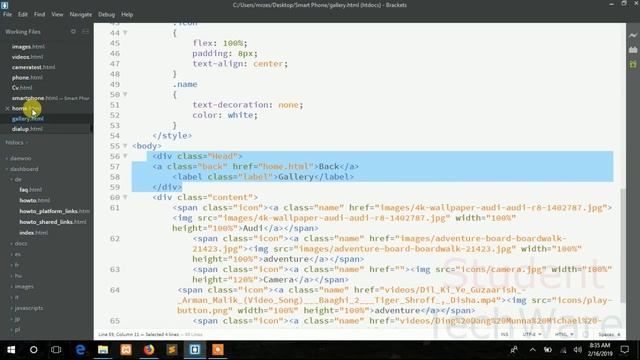Open howto.html in file tree
640x360 pixels.
tap(35, 200)
